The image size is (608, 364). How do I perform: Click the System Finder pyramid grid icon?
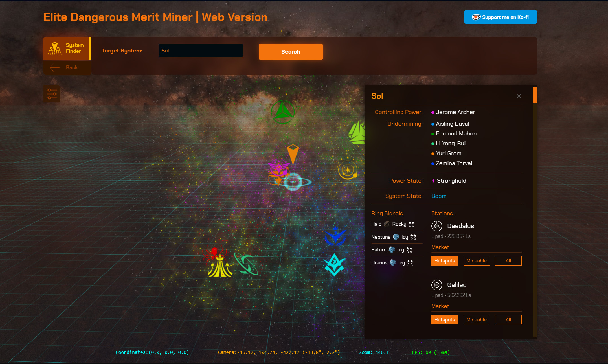(55, 48)
